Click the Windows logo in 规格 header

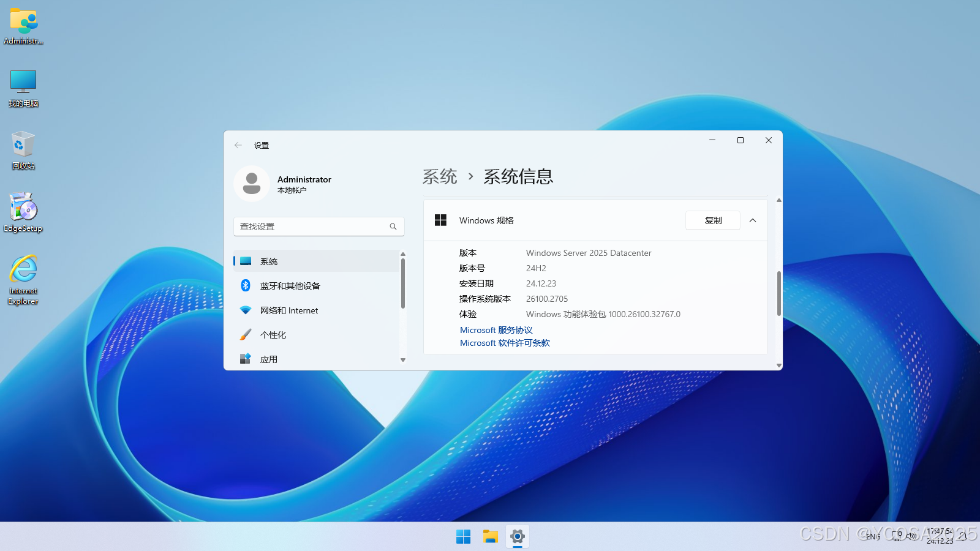click(440, 220)
